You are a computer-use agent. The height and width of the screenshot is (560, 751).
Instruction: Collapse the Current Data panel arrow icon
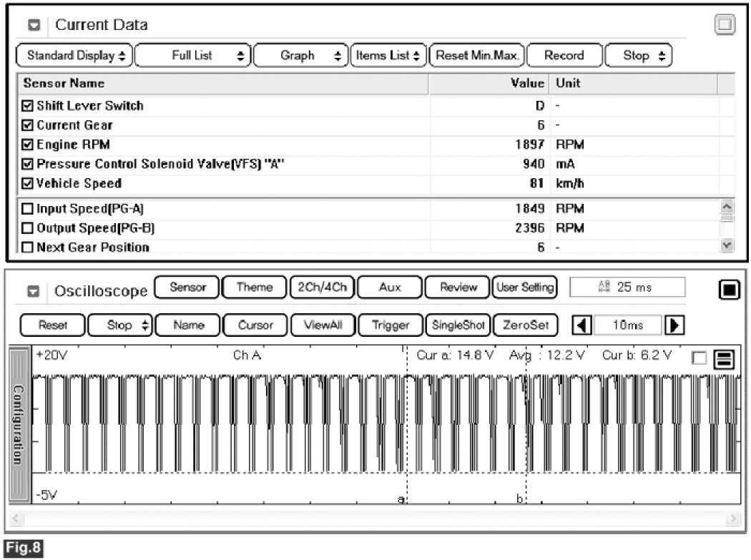click(x=34, y=25)
